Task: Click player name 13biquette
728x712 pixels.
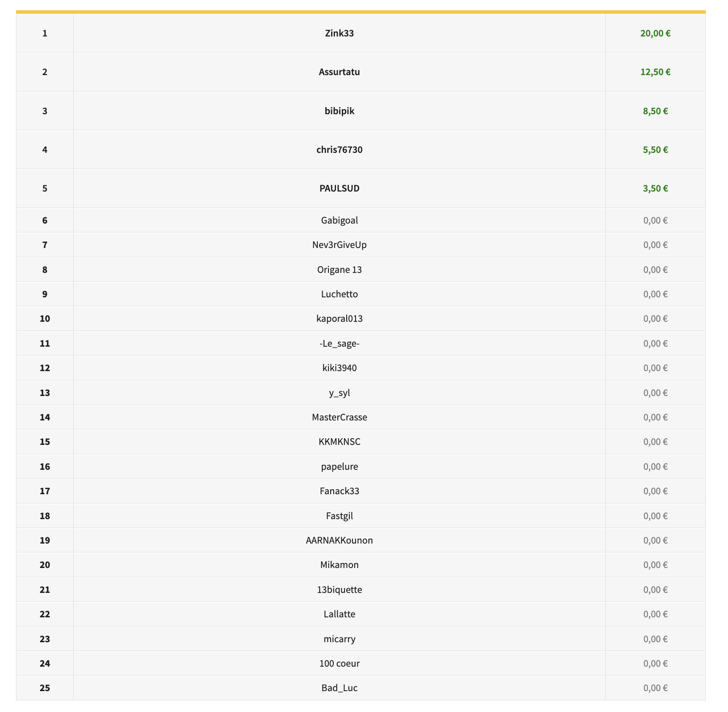Action: pyautogui.click(x=339, y=590)
